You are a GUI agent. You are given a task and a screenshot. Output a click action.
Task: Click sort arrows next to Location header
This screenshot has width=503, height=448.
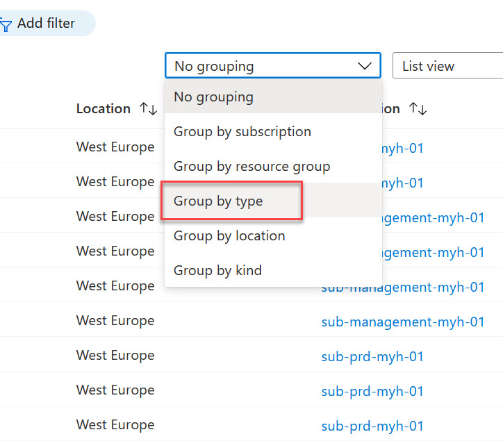click(148, 109)
